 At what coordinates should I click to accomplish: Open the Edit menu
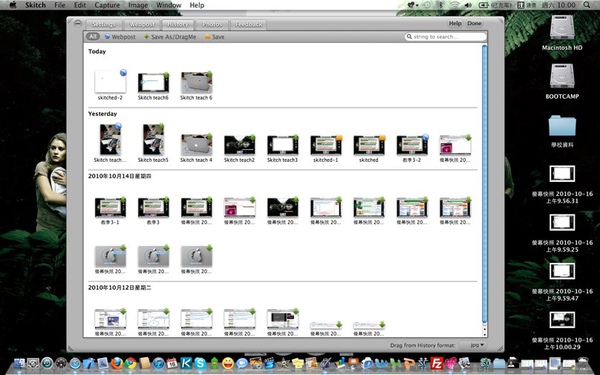coord(80,5)
